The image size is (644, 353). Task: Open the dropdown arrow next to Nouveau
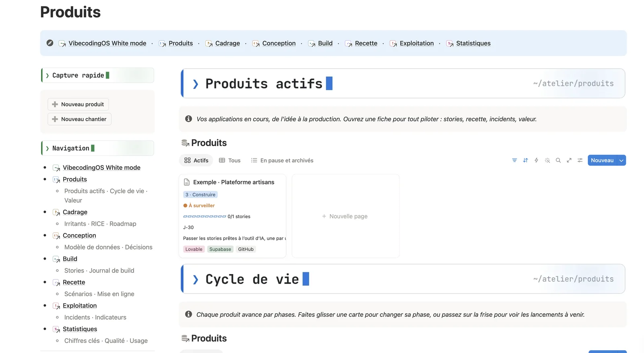(621, 160)
